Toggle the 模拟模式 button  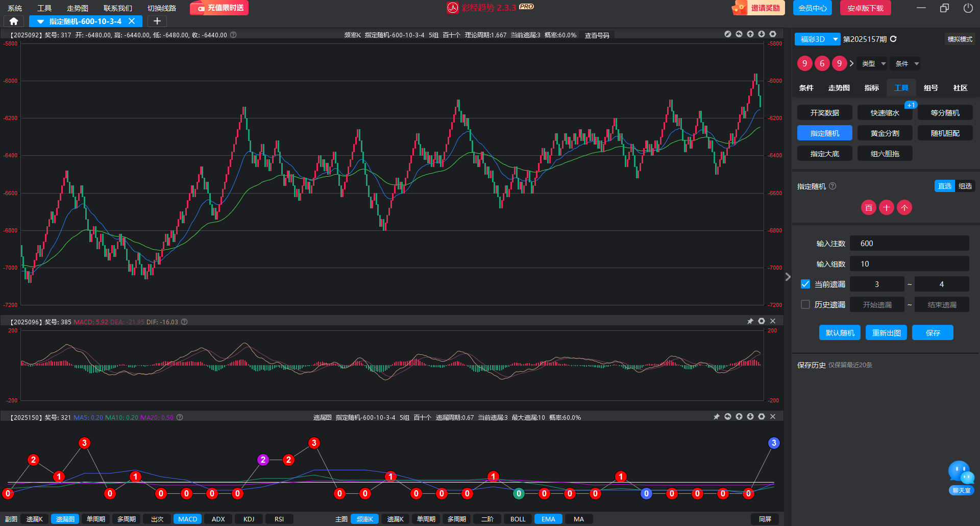point(960,39)
